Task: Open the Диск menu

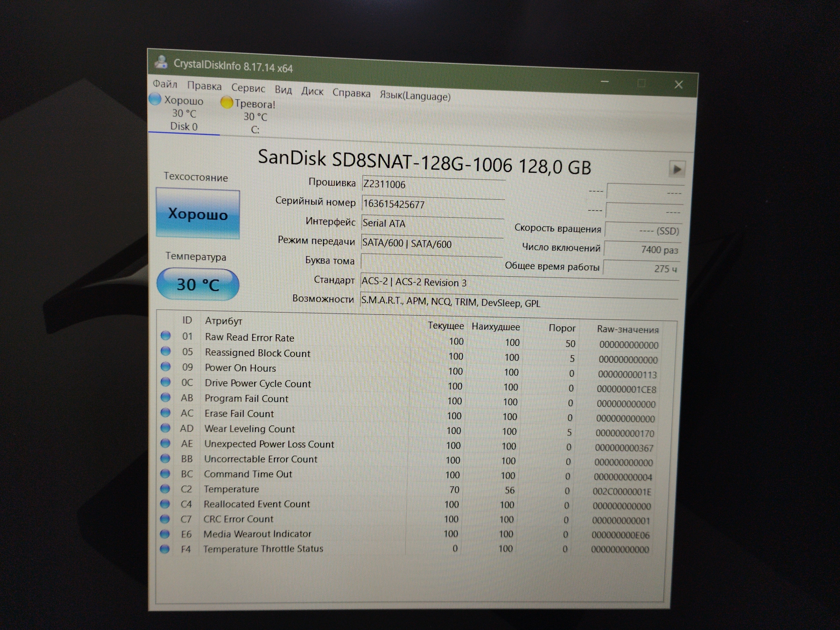Action: click(x=312, y=91)
